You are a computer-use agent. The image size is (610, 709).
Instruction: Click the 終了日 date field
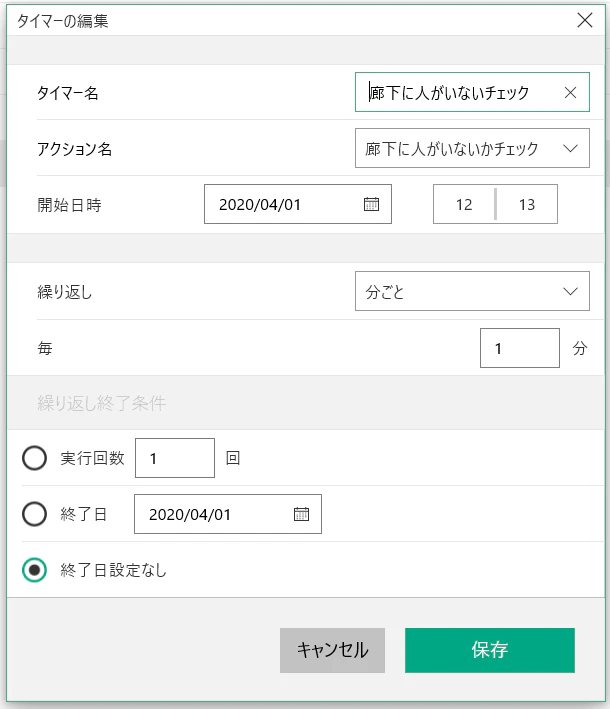227,514
